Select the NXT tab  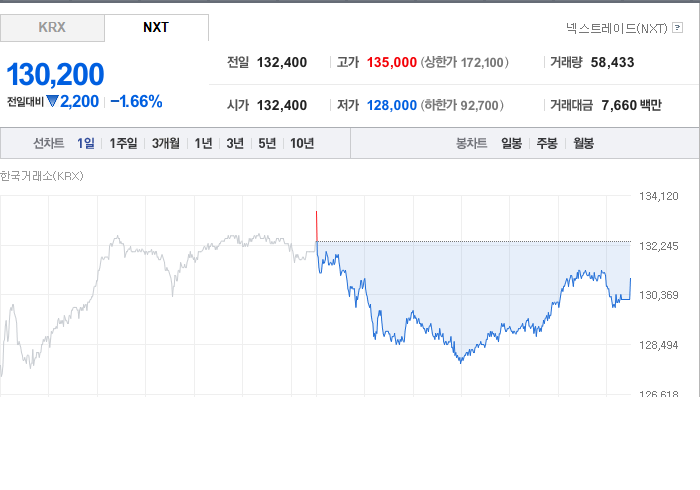[156, 28]
